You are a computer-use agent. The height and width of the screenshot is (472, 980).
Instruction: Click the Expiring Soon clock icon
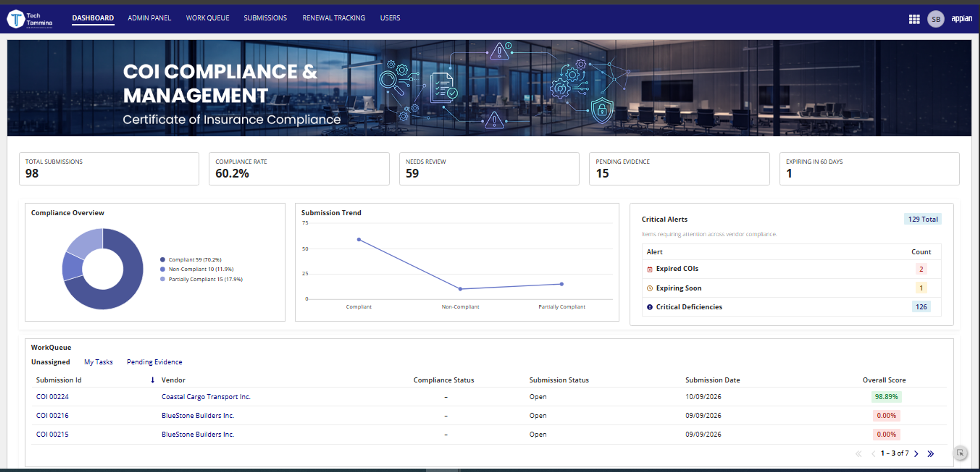coord(650,288)
